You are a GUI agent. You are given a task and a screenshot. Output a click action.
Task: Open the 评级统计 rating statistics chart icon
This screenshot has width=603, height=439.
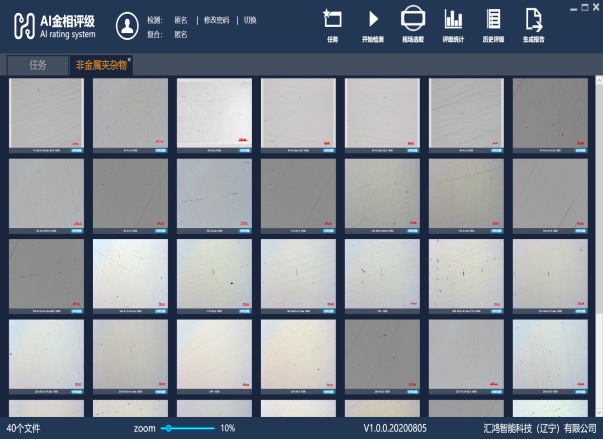coord(453,22)
